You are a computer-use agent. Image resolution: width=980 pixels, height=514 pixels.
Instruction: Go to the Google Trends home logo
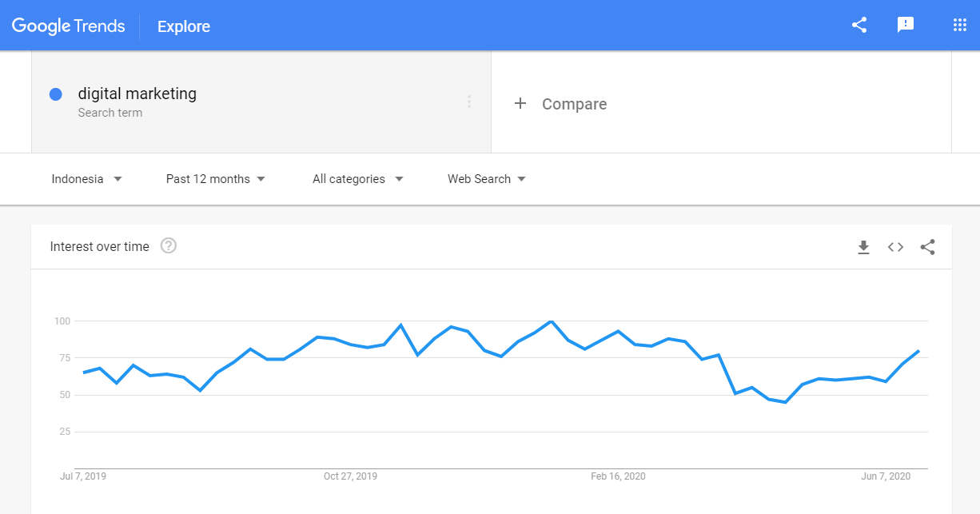pos(69,26)
